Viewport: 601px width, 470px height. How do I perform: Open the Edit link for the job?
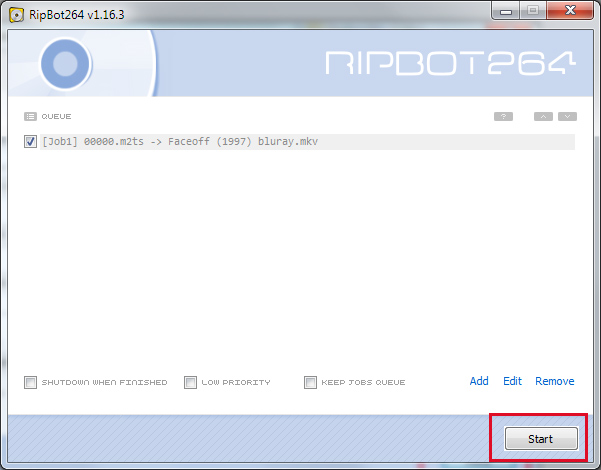(512, 381)
